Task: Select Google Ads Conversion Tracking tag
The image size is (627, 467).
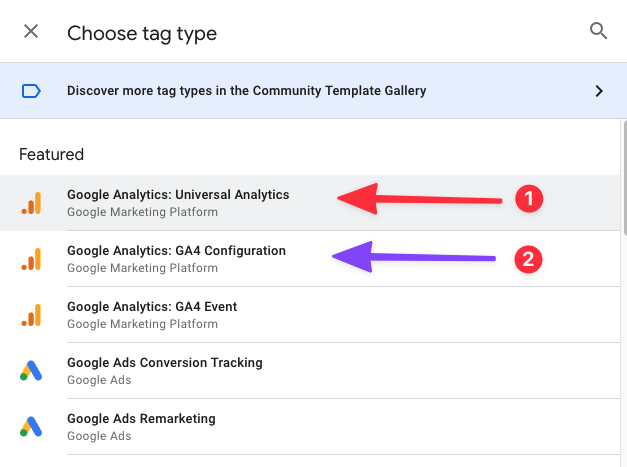Action: 310,371
